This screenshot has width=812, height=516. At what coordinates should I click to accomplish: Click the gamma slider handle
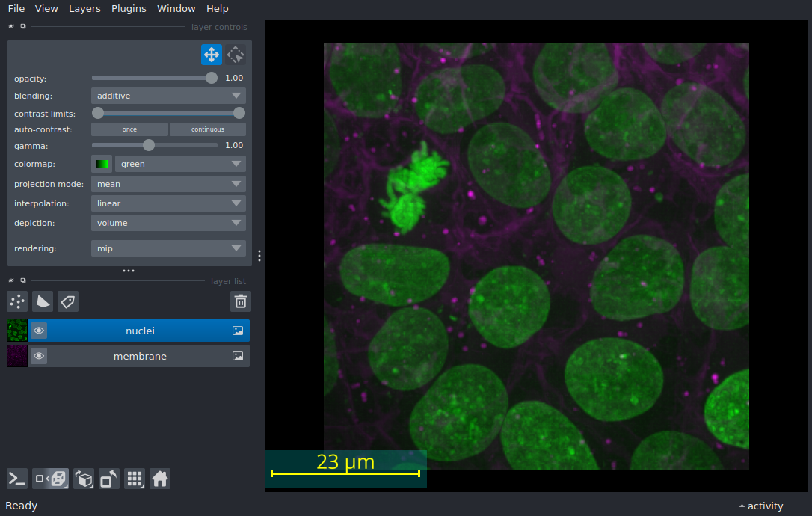pos(149,145)
